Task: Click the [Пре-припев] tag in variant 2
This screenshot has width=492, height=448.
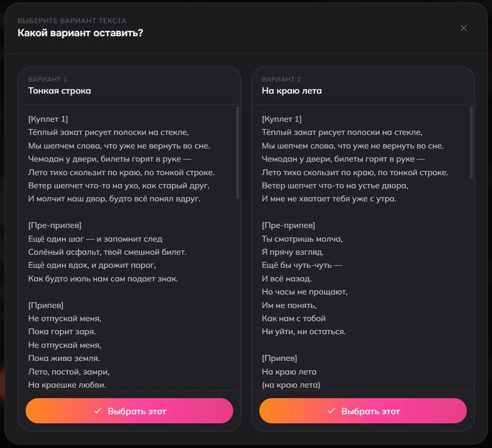Action: point(289,225)
